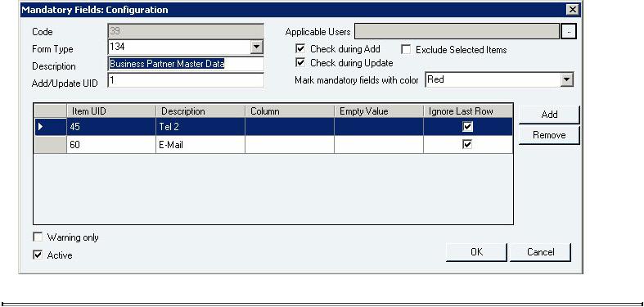Viewport: 644px width, 307px height.
Task: Confirm with the OK button
Action: (476, 252)
